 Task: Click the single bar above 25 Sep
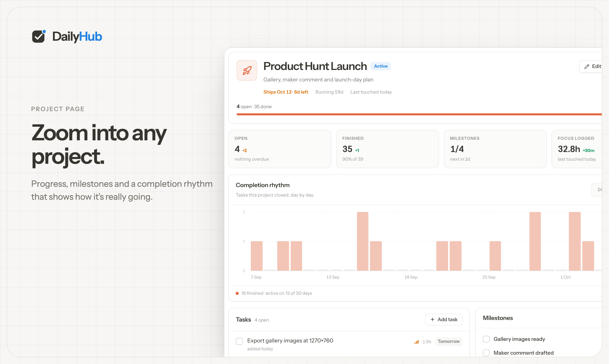tap(495, 256)
